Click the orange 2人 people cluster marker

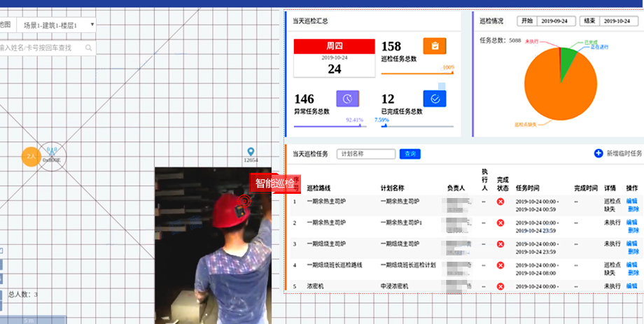coord(31,157)
